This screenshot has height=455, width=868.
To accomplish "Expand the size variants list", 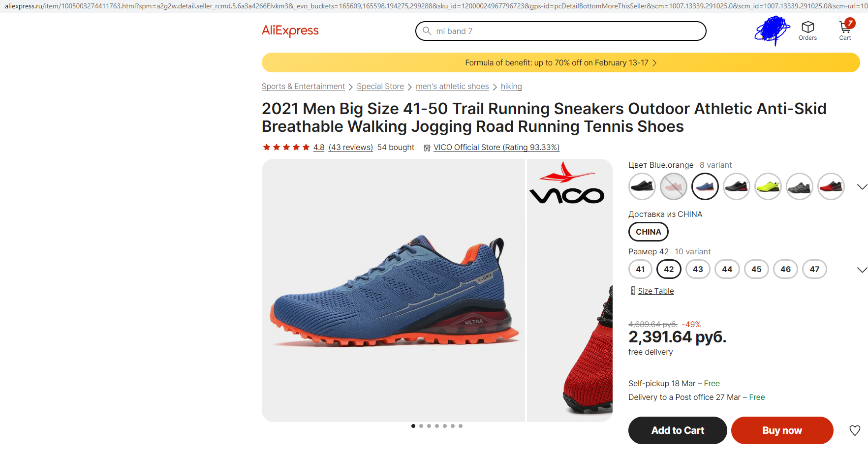I will [862, 270].
